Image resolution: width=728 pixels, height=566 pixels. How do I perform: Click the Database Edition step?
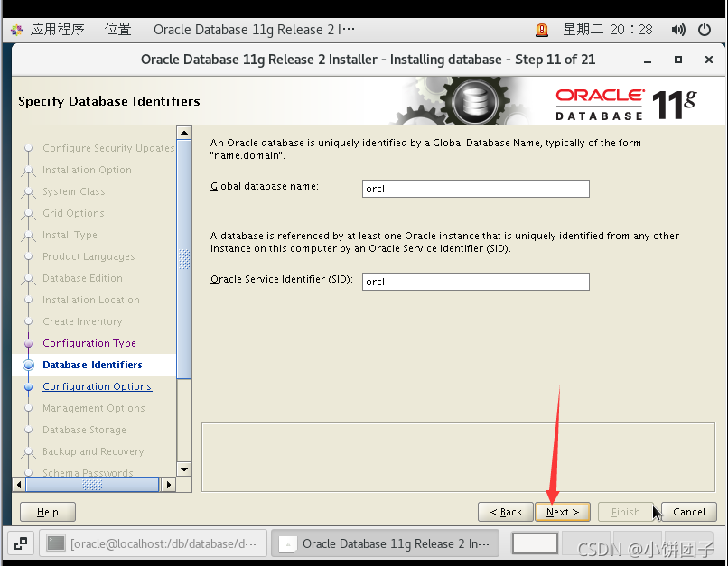coord(82,278)
